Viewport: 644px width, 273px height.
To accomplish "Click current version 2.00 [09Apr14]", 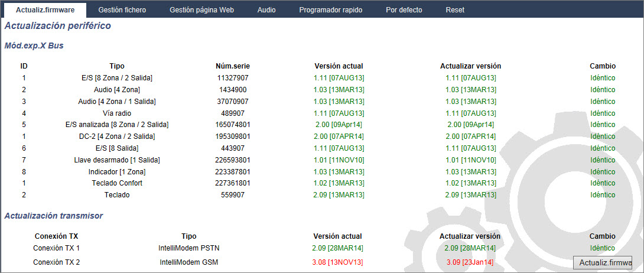I will [x=339, y=125].
